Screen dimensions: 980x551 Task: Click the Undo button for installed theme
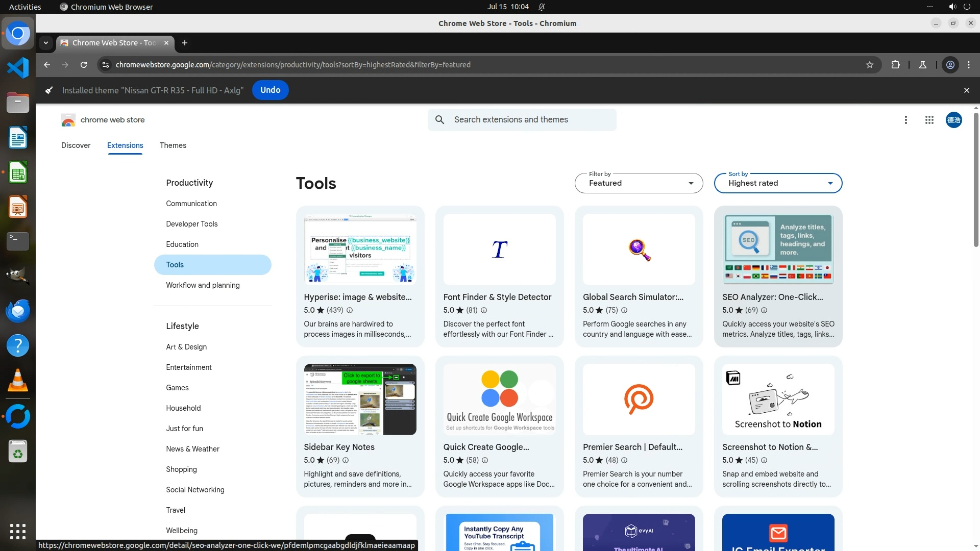click(x=270, y=90)
